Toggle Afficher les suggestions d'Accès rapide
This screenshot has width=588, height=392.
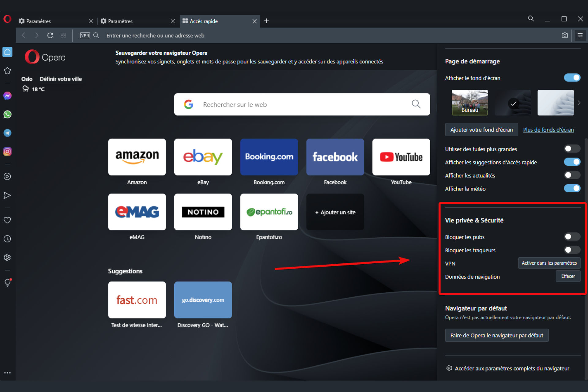coord(572,162)
